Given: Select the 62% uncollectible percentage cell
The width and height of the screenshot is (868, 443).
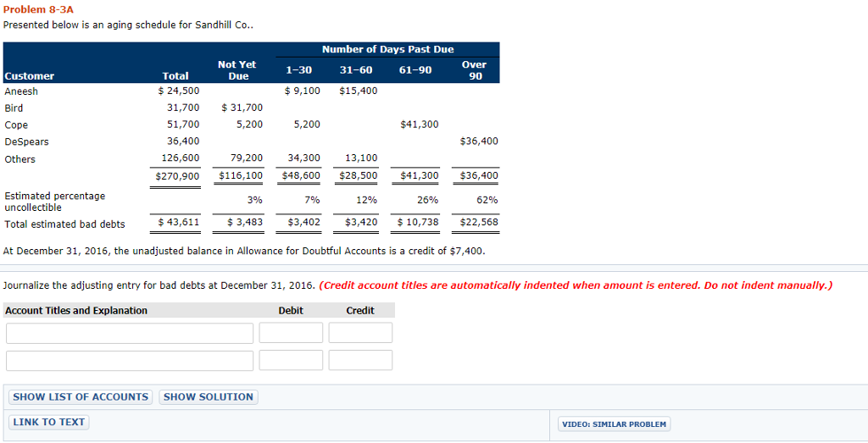Looking at the screenshot, I should pos(487,200).
